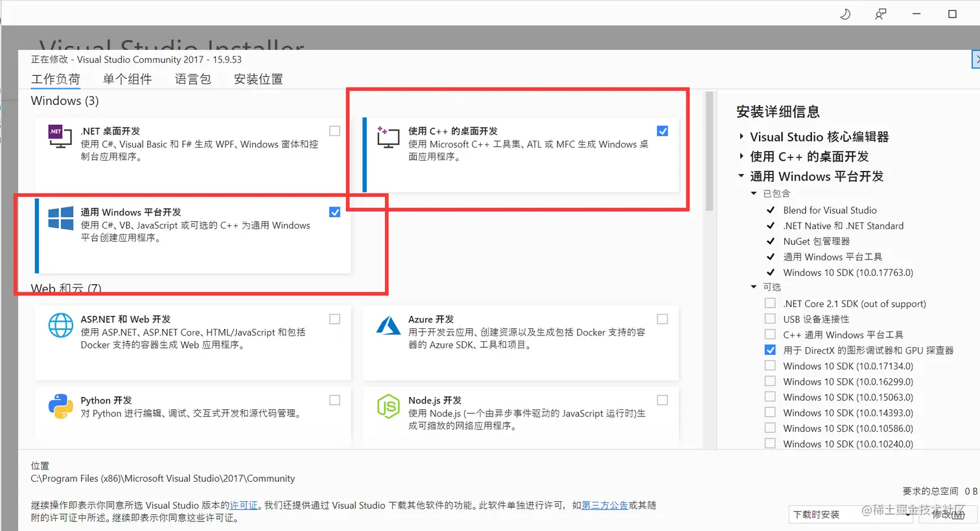Check Windows 10 SDK (10.0.10586.0)
This screenshot has height=531, width=980.
click(x=770, y=428)
